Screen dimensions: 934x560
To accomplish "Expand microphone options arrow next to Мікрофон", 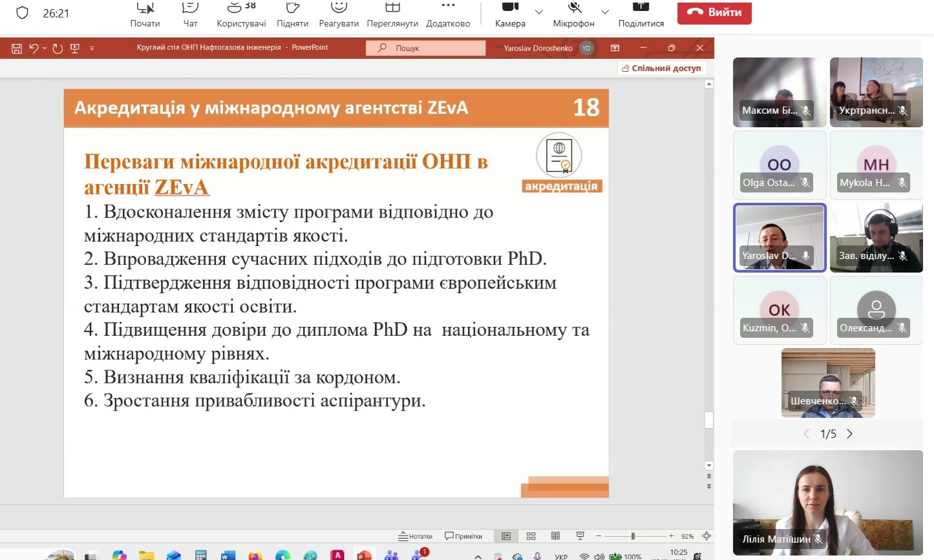I will 605,12.
